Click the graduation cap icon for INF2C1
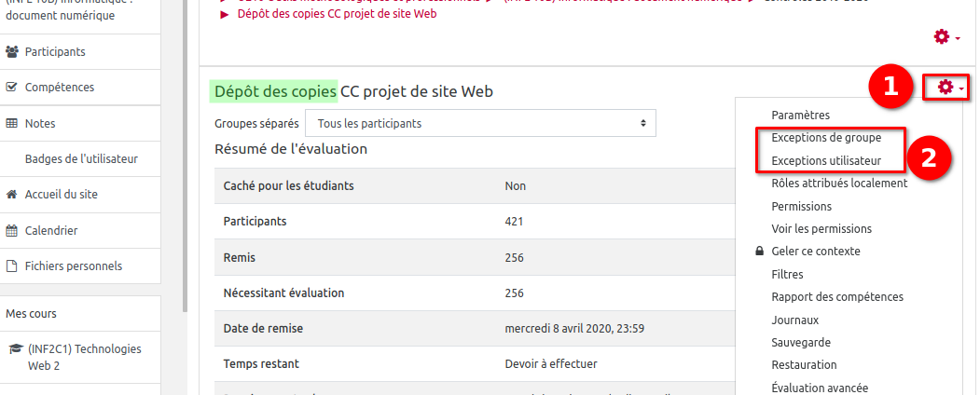This screenshot has width=980, height=395. [15, 349]
